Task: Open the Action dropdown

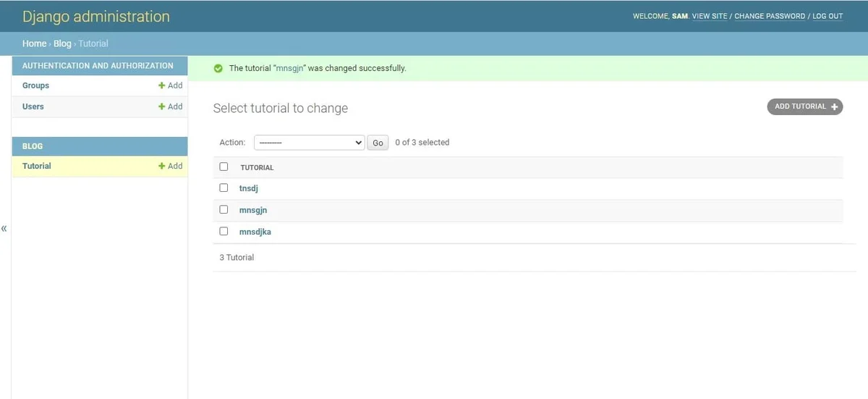Action: [309, 143]
